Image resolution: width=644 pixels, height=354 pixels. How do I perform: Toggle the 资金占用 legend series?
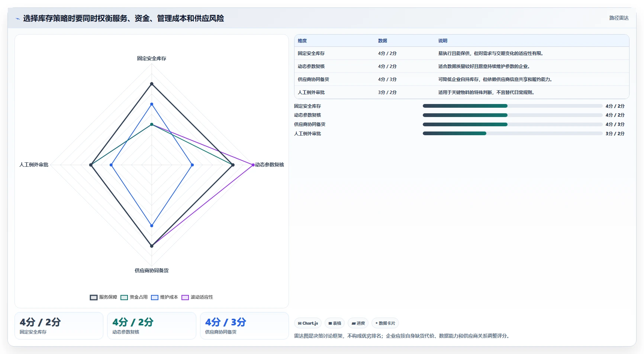coord(134,297)
